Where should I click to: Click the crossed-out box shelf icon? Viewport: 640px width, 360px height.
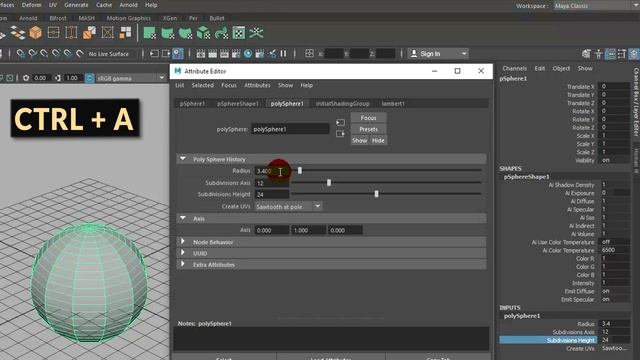tap(107, 33)
